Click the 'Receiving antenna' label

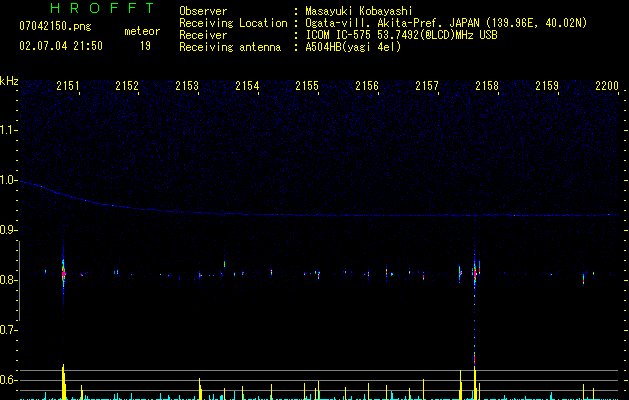[230, 47]
